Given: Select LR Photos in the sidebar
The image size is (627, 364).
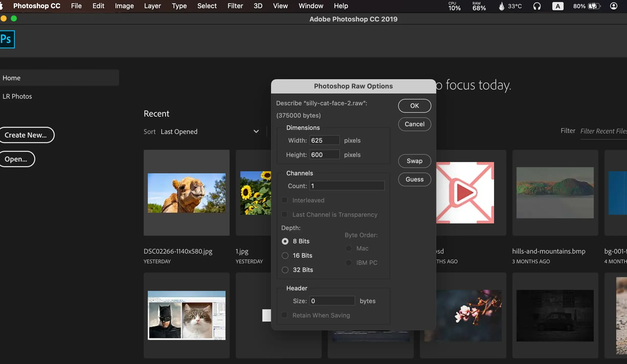Looking at the screenshot, I should [17, 96].
